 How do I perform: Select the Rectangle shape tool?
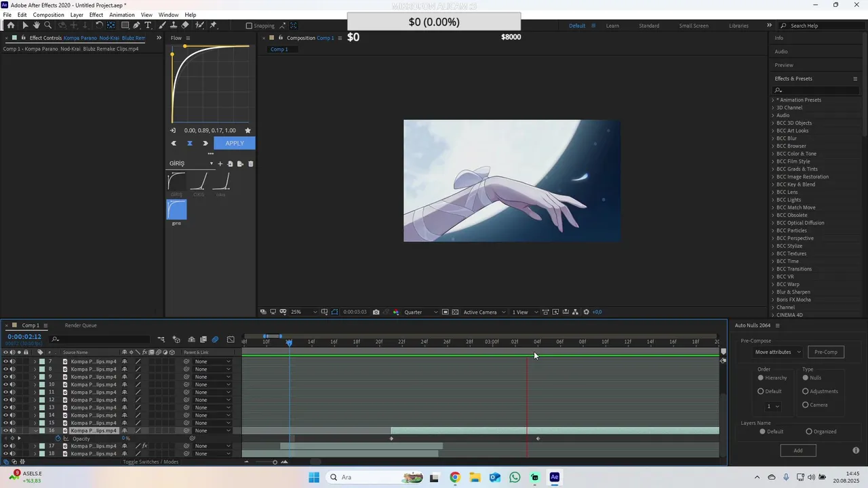pos(125,25)
